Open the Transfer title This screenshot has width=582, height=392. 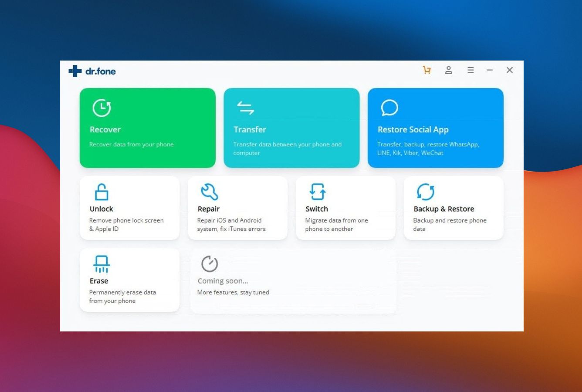point(250,130)
